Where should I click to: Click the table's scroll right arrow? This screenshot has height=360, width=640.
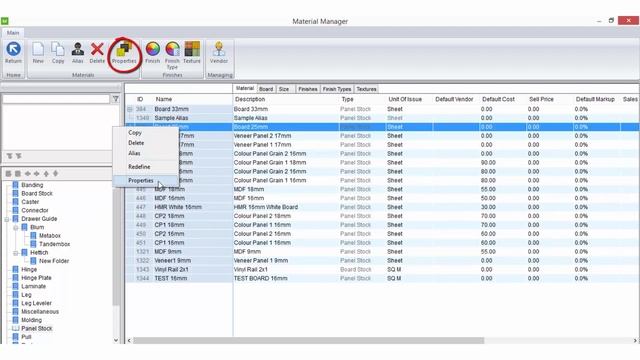click(635, 340)
